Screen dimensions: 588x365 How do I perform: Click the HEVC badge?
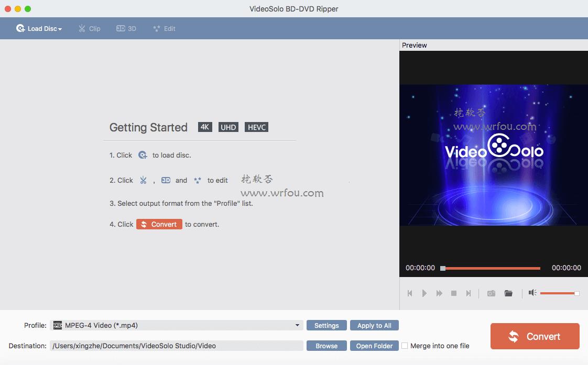256,127
